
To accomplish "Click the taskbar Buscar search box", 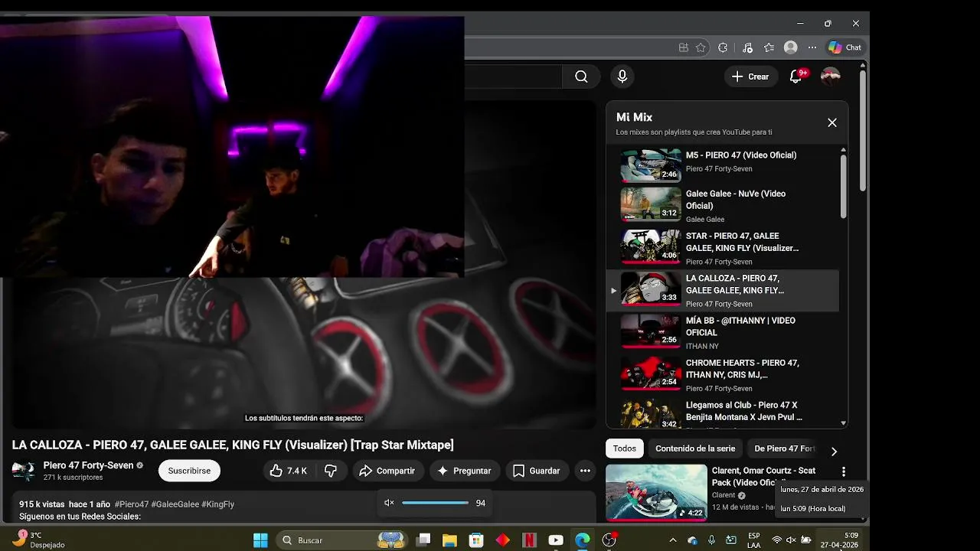I will [x=342, y=540].
